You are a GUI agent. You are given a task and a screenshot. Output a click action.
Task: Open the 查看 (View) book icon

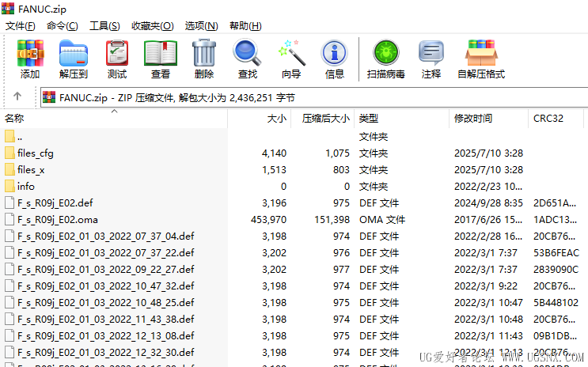(161, 53)
